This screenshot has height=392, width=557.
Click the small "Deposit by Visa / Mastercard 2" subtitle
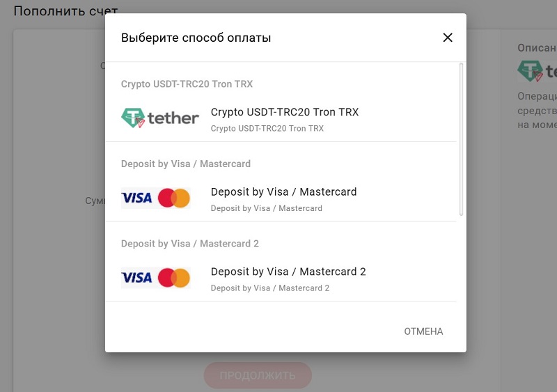[x=270, y=288]
